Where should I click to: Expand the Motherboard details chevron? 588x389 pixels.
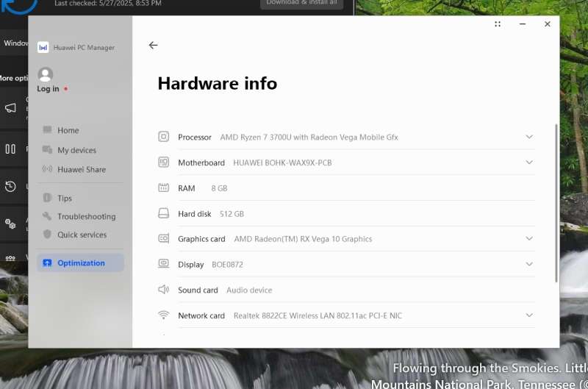click(529, 163)
